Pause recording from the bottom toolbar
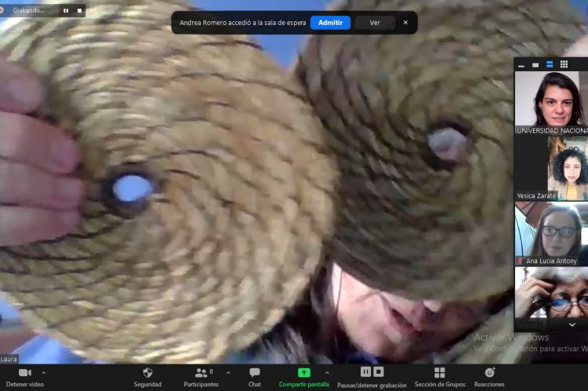 coord(365,371)
